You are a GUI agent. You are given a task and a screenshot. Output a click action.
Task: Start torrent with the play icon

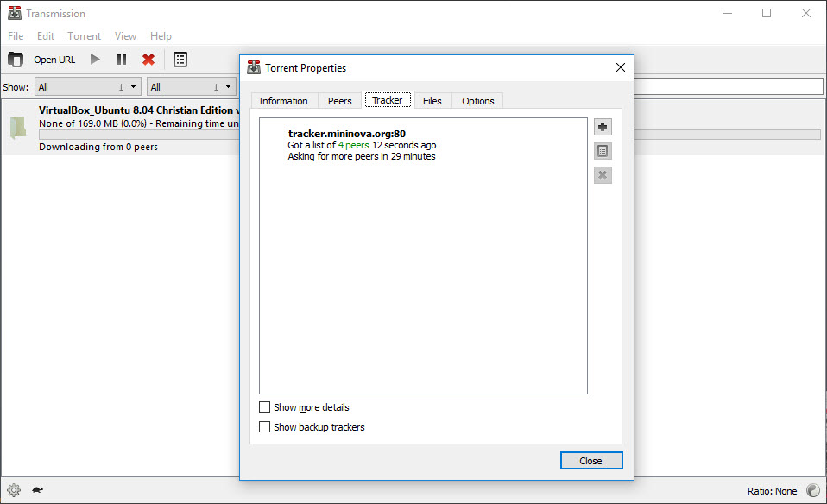click(95, 59)
